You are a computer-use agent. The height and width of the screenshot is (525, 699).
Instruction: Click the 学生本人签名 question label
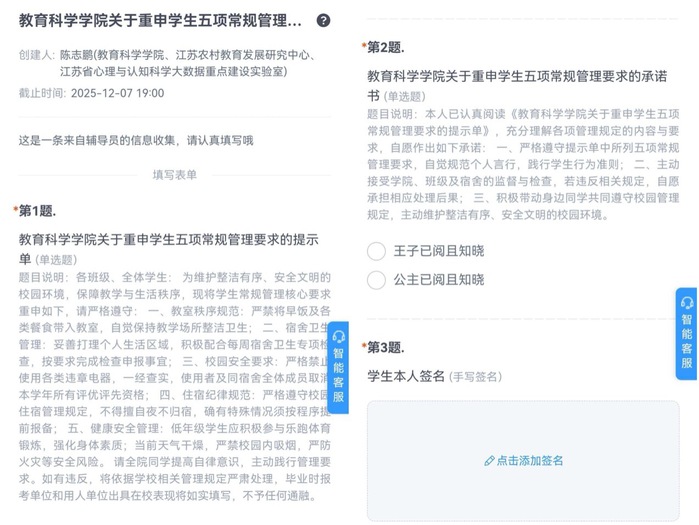pos(407,376)
